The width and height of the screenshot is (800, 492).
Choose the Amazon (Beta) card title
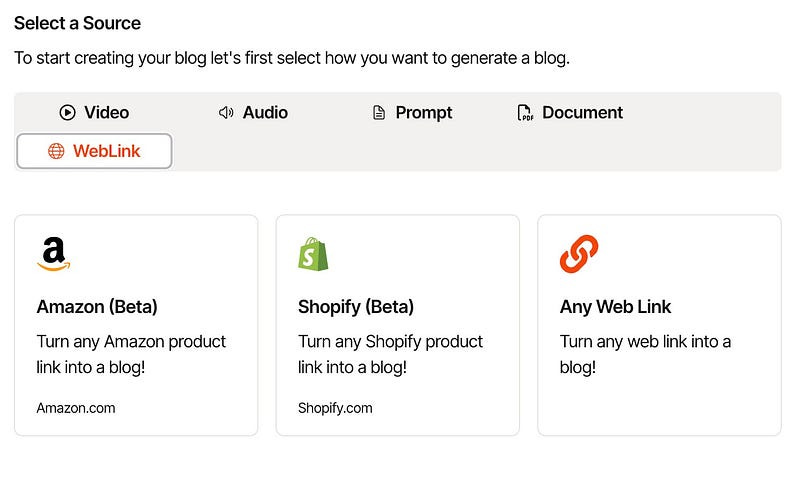97,307
